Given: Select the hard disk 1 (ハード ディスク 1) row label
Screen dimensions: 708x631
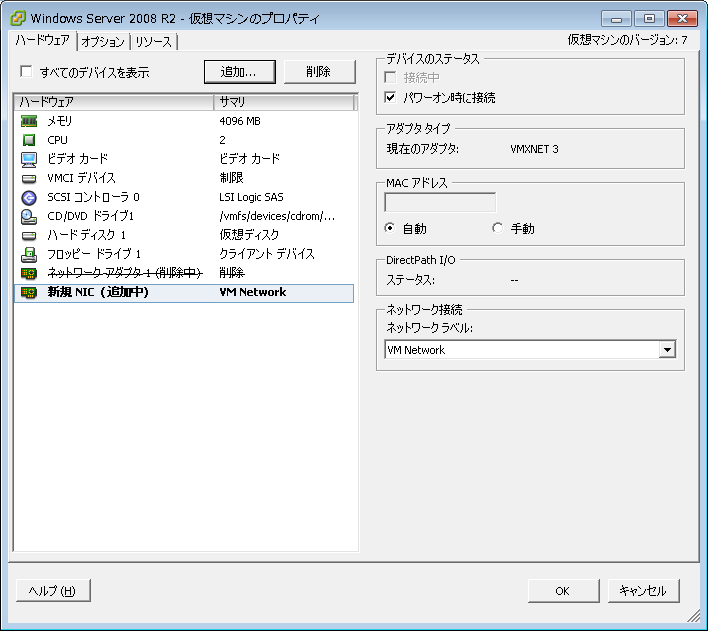Looking at the screenshot, I should (x=86, y=235).
